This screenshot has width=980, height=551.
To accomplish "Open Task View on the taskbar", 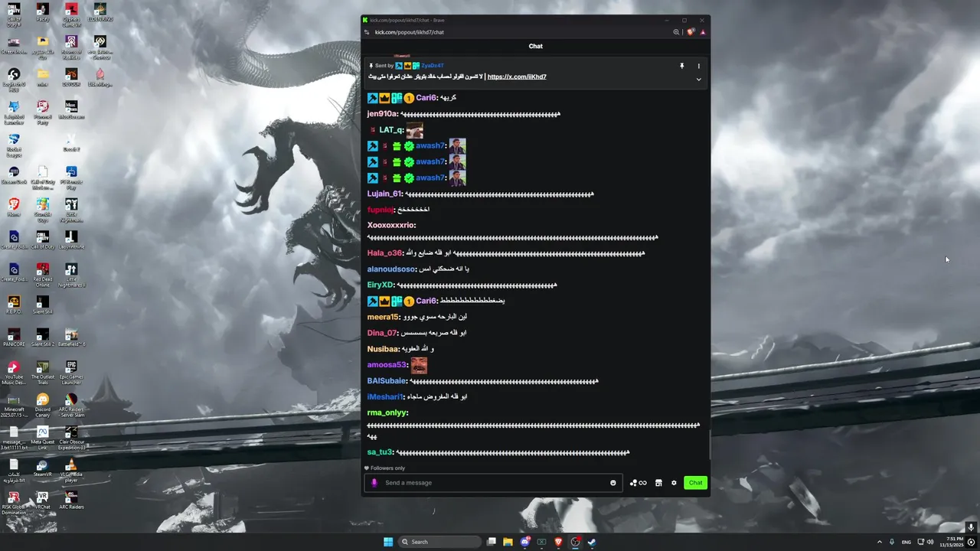I will pyautogui.click(x=492, y=542).
